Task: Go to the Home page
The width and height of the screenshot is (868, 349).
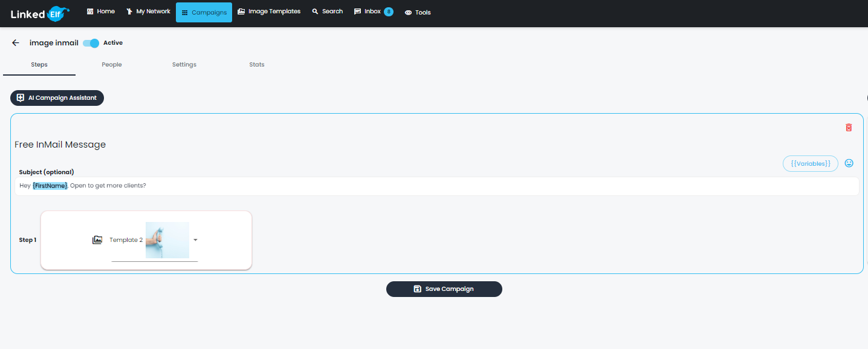Action: coord(101,11)
